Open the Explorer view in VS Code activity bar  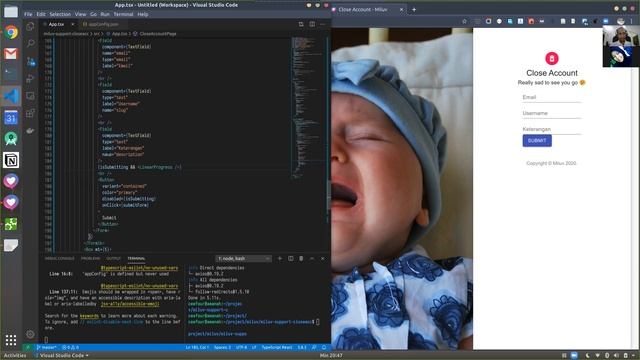click(x=30, y=27)
